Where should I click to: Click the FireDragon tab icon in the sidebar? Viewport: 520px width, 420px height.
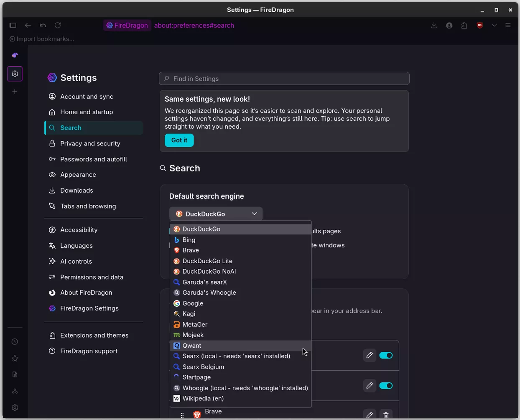coord(15,55)
